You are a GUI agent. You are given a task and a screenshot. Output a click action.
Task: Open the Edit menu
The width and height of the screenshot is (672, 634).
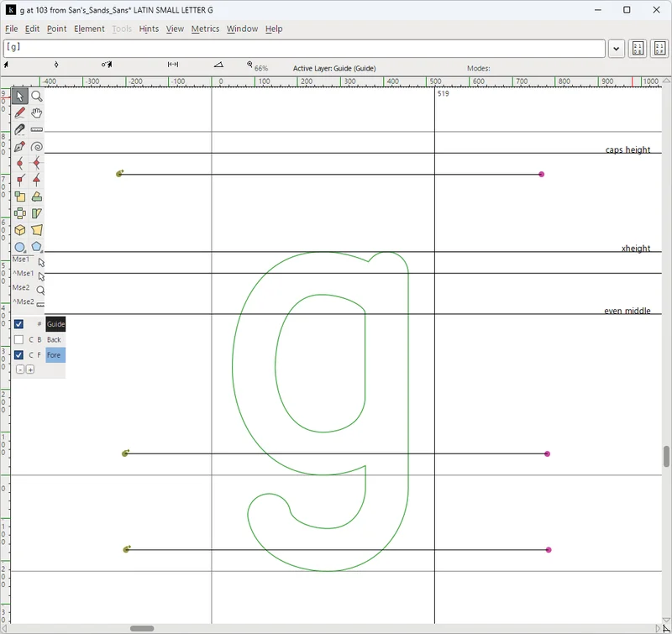point(32,29)
